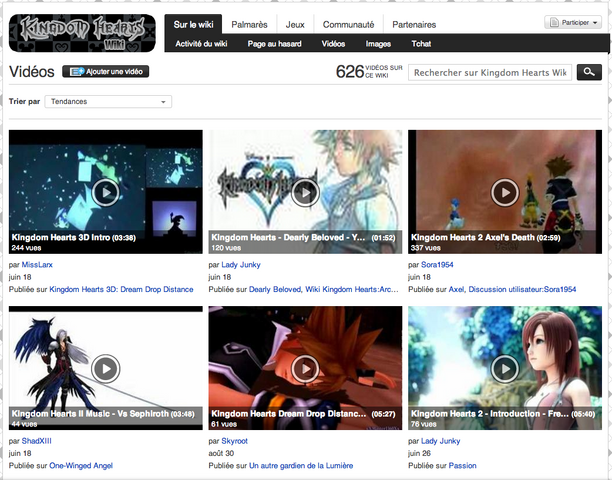Play the Kingdom Hearts 2 Introduction video
The image size is (612, 480).
pyautogui.click(x=505, y=368)
